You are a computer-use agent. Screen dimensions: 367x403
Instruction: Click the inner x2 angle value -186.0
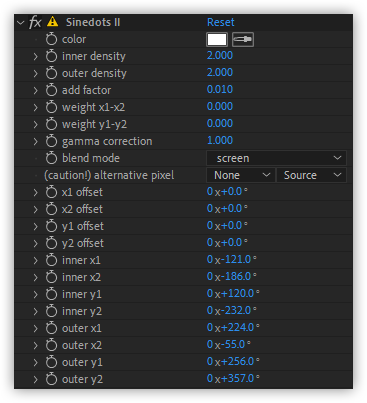(236, 276)
